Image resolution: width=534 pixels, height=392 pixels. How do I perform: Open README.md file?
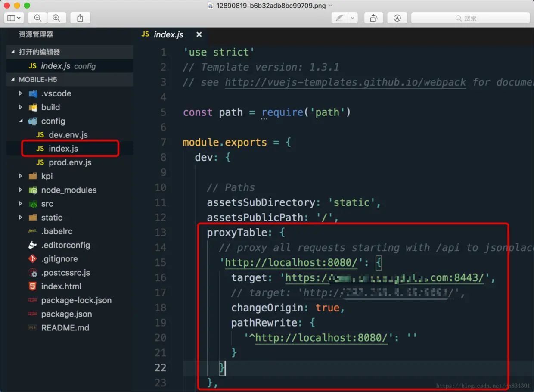coord(65,328)
